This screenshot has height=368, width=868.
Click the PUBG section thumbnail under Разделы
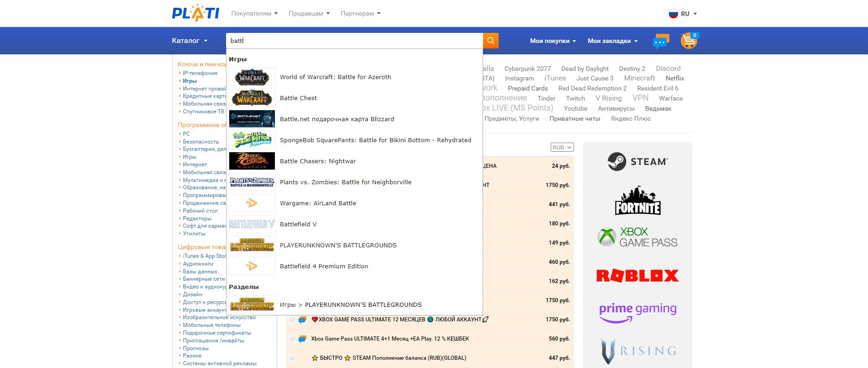click(x=252, y=304)
